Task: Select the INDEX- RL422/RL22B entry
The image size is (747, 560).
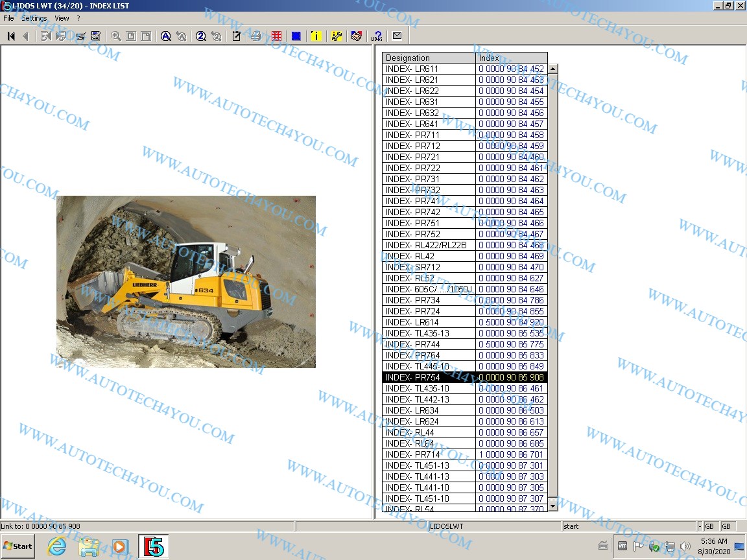Action: 429,245
